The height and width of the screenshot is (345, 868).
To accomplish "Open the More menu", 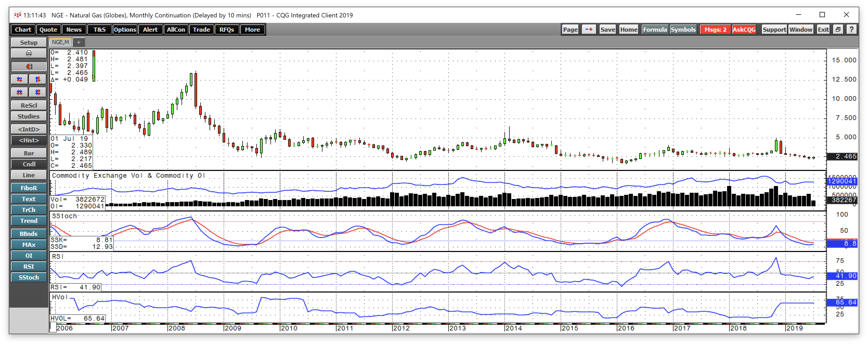I will tap(252, 29).
